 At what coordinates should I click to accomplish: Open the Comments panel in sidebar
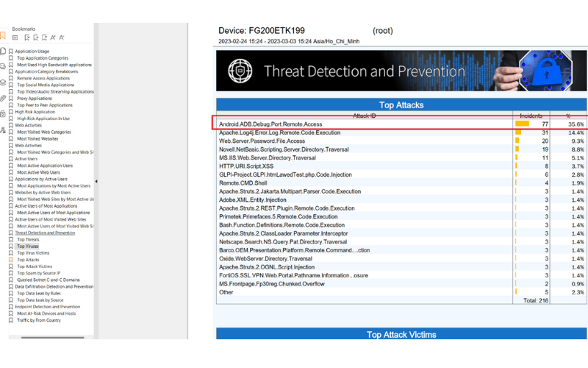click(x=3, y=66)
